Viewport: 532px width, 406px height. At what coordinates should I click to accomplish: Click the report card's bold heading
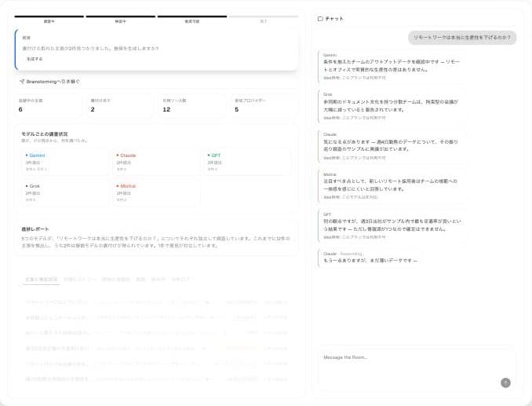tap(35, 229)
